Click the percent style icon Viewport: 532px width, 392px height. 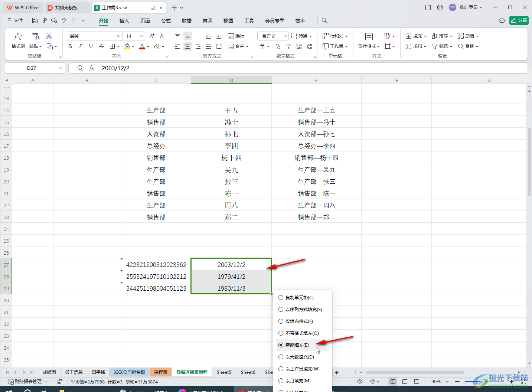click(x=278, y=46)
